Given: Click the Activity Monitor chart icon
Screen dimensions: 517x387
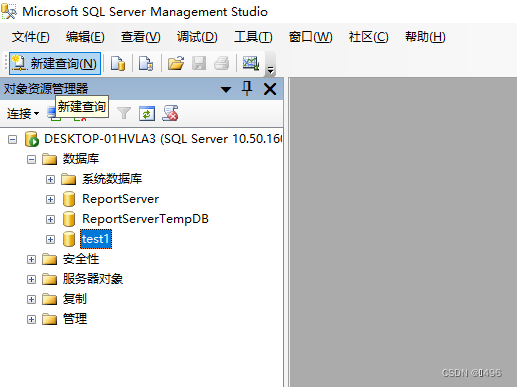Looking at the screenshot, I should (251, 63).
